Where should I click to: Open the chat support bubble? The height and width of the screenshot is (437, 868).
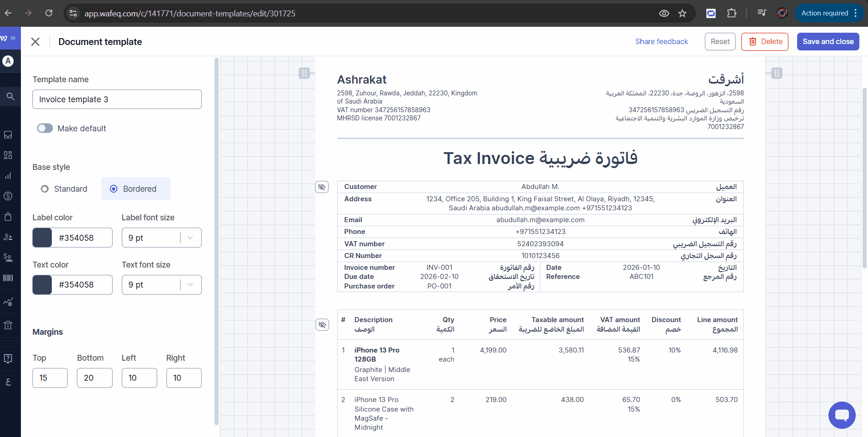[842, 415]
